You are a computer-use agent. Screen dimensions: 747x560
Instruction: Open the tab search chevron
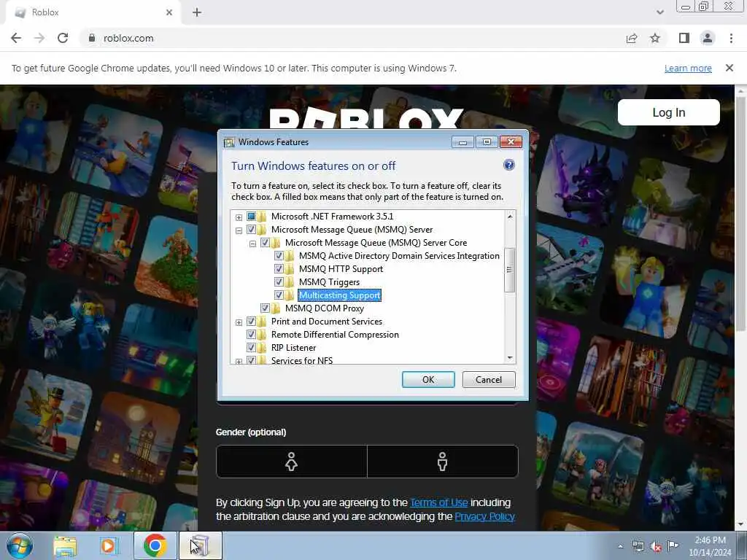point(659,12)
